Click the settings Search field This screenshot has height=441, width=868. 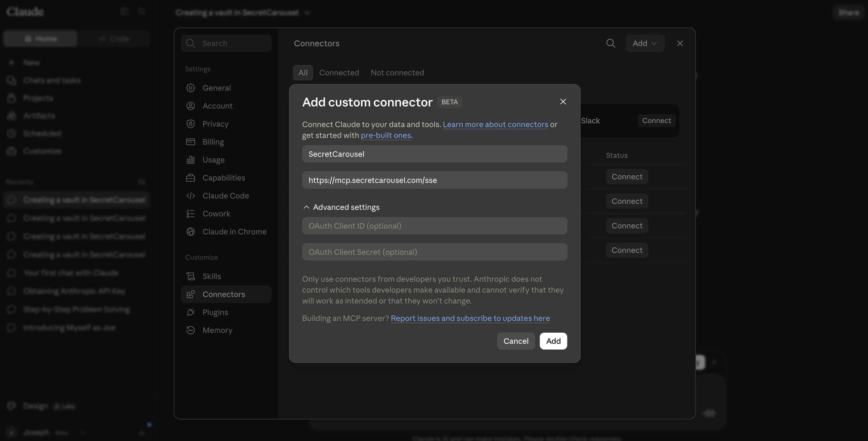226,43
